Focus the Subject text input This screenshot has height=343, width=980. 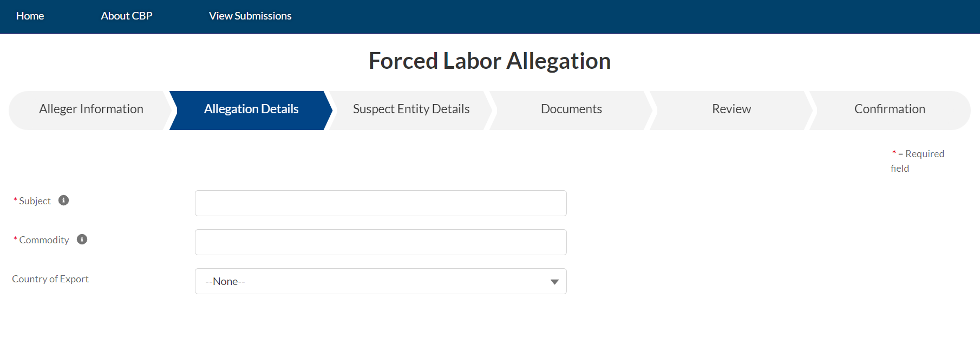[381, 203]
